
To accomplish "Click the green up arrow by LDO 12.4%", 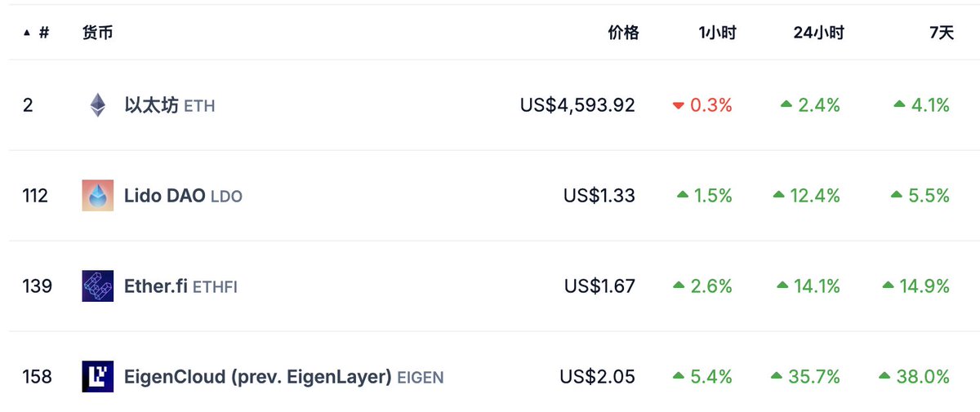I will [778, 195].
